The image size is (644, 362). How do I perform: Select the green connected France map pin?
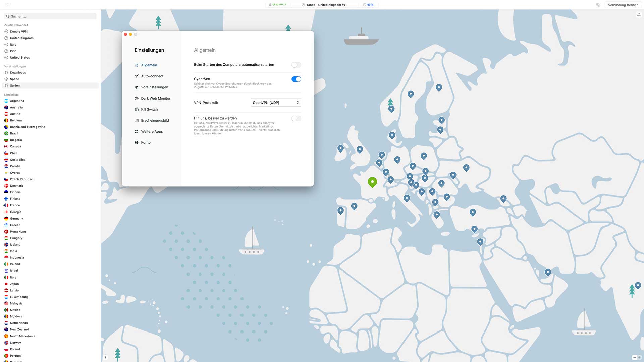[x=372, y=182]
